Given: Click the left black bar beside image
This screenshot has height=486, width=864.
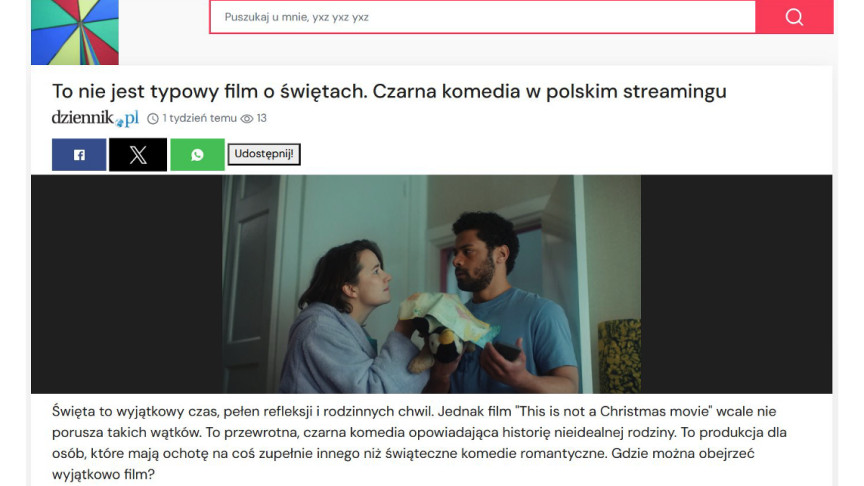Looking at the screenshot, I should click(127, 284).
